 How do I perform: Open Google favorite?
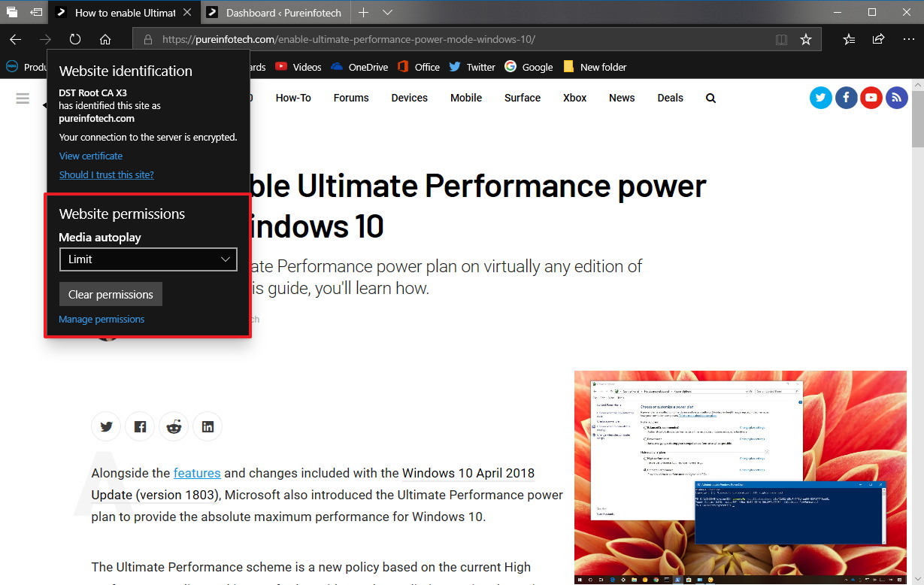(x=529, y=67)
